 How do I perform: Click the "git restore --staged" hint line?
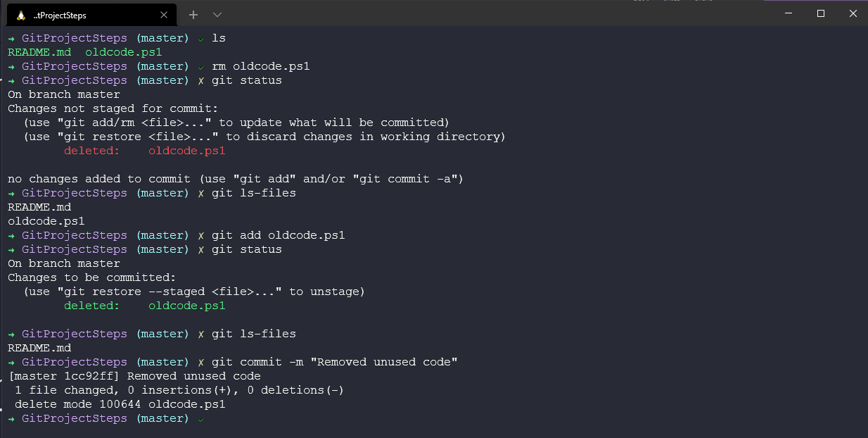click(x=193, y=292)
